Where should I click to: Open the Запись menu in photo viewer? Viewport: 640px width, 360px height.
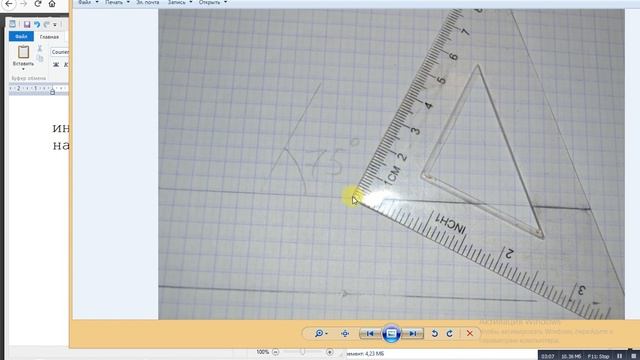click(177, 2)
